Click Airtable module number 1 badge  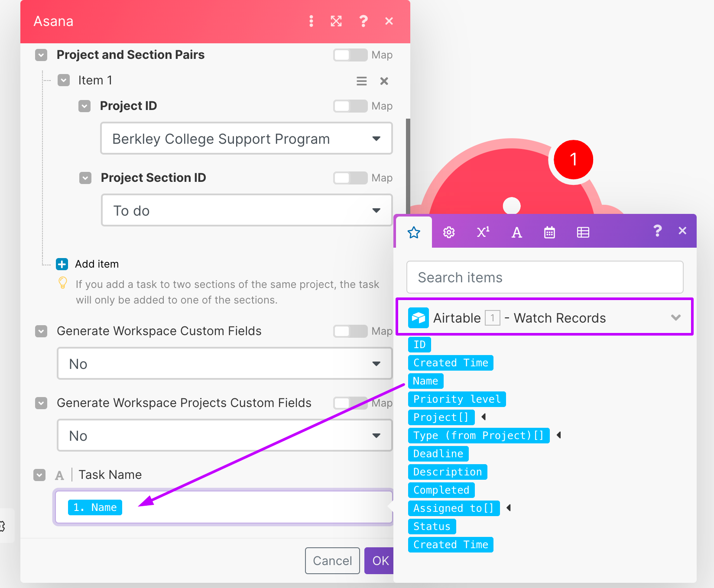[x=493, y=318]
